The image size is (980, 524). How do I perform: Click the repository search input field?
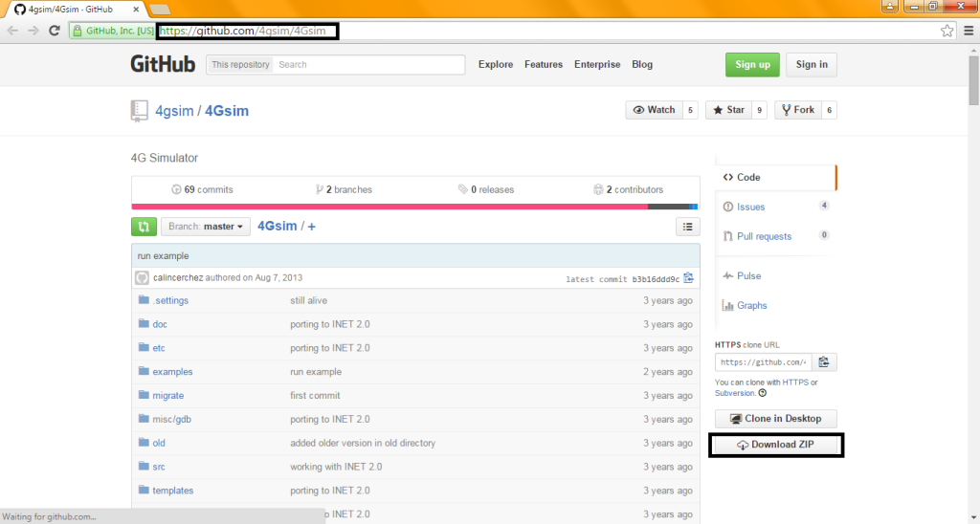pyautogui.click(x=368, y=65)
